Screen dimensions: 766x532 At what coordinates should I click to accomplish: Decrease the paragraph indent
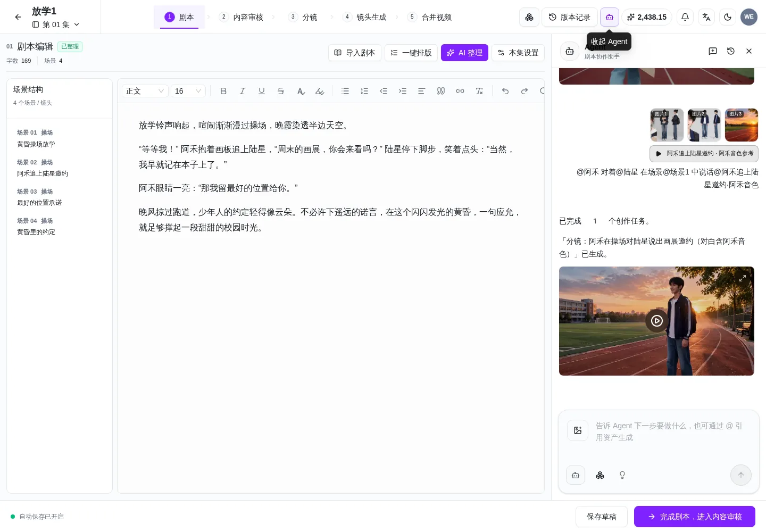(x=384, y=91)
